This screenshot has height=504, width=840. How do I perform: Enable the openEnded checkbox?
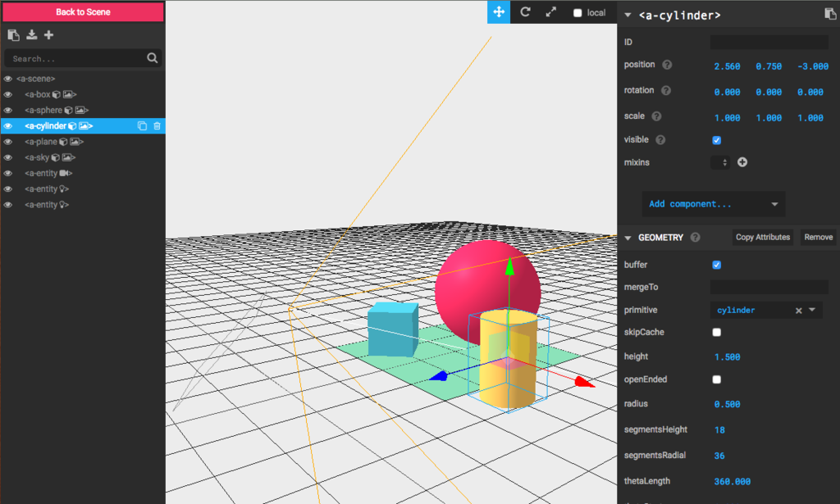click(717, 379)
